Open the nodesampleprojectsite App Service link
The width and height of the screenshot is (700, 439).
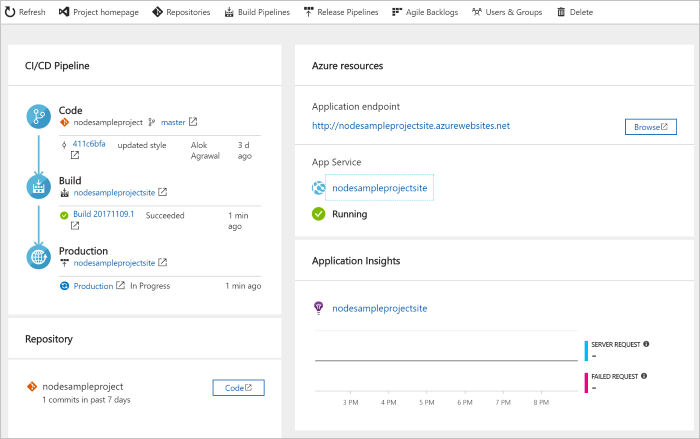(x=379, y=187)
